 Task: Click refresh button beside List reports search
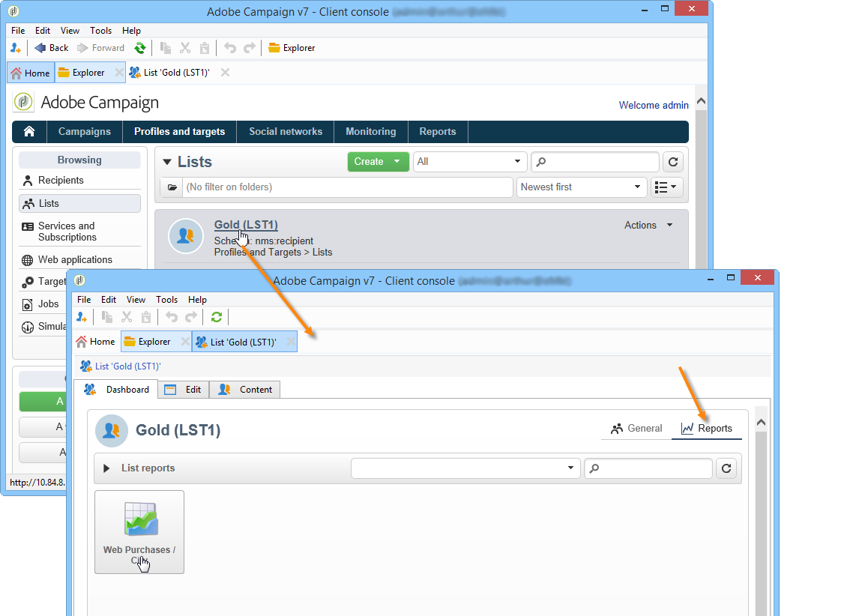click(726, 468)
